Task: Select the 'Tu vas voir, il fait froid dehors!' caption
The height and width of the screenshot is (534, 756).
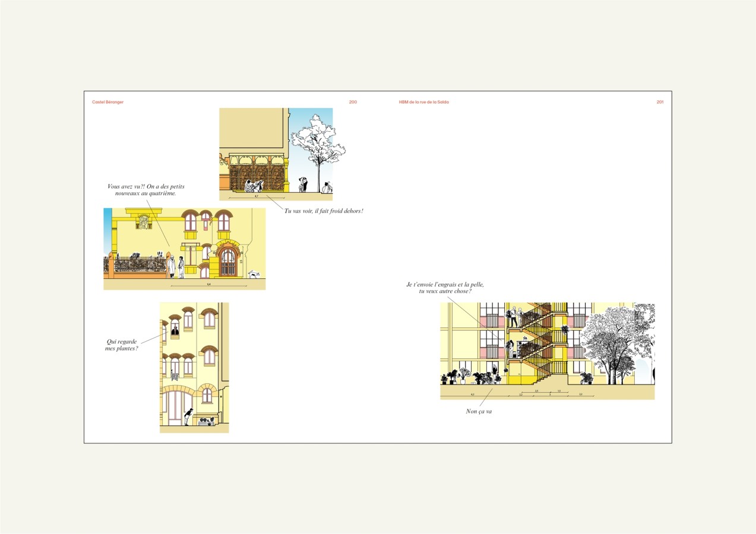Action: (x=324, y=211)
